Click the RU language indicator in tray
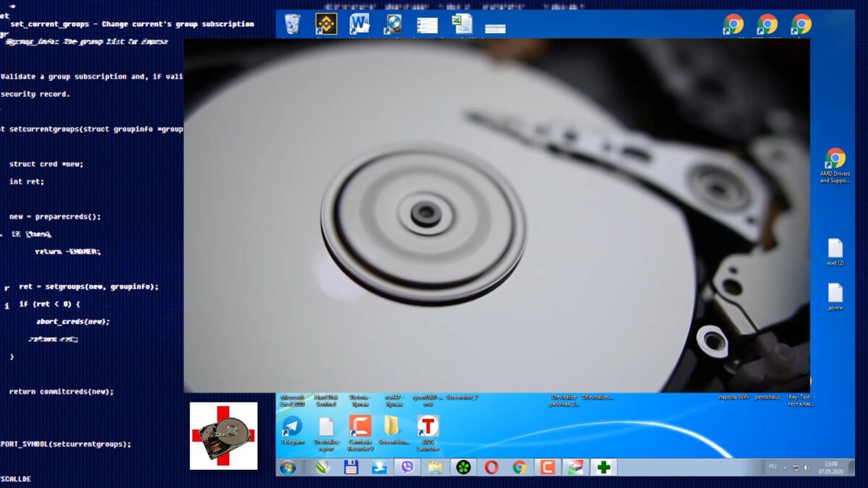Viewport: 868px width, 488px height. (x=773, y=466)
